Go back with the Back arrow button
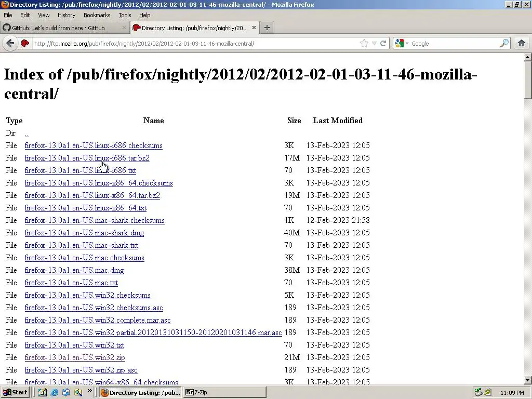 pyautogui.click(x=10, y=44)
